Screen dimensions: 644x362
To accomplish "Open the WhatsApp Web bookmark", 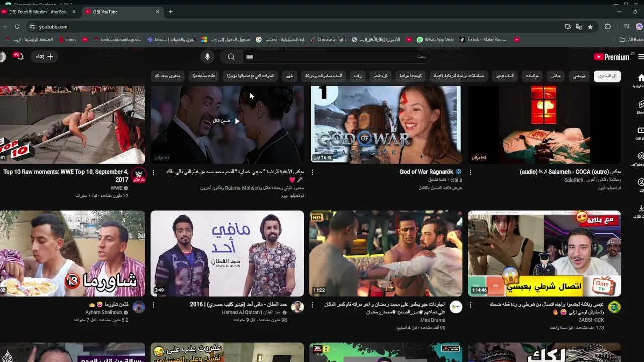I will 436,39.
